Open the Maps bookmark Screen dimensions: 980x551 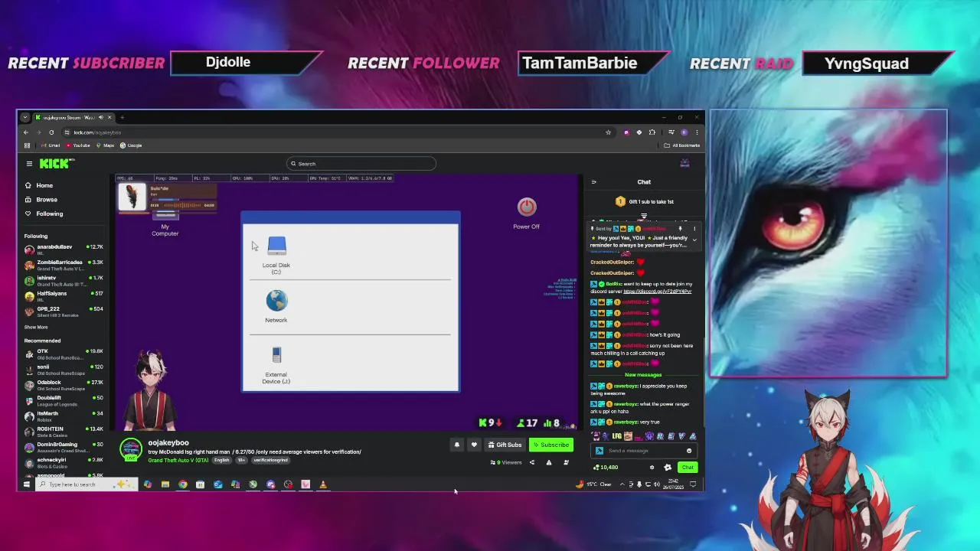(105, 145)
